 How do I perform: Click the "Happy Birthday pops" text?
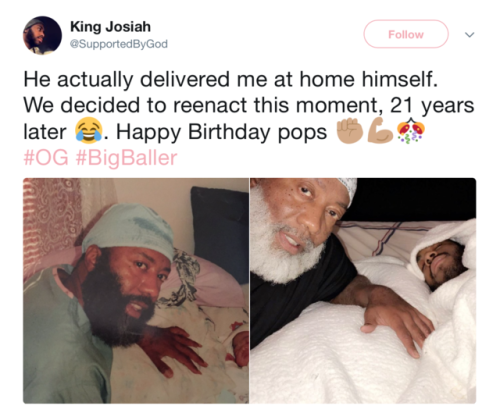pyautogui.click(x=221, y=132)
